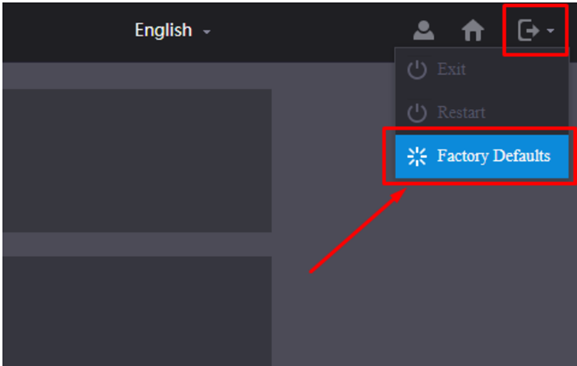The image size is (577, 366).
Task: Click the blue highlighted Factory Defaults row background
Action: (x=482, y=156)
